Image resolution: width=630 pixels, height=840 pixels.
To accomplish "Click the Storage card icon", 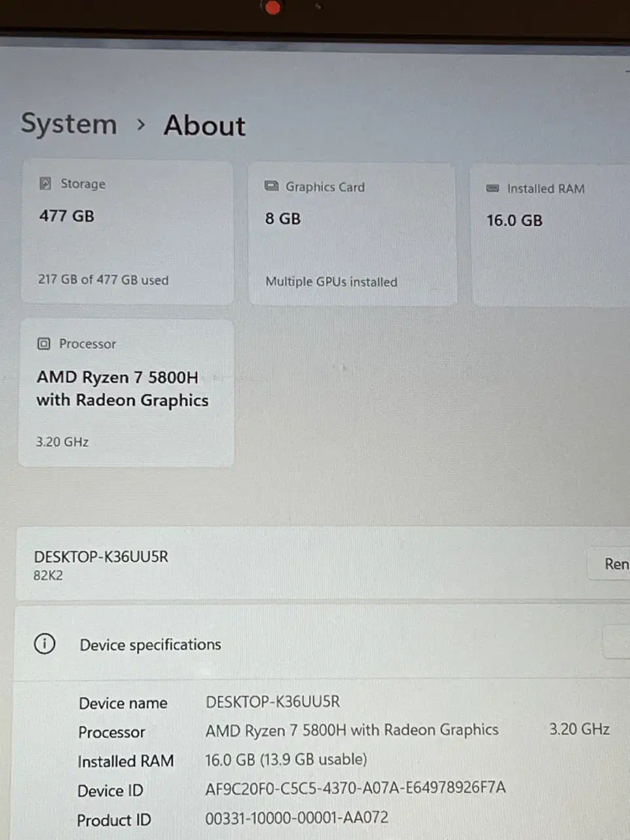I will point(45,183).
